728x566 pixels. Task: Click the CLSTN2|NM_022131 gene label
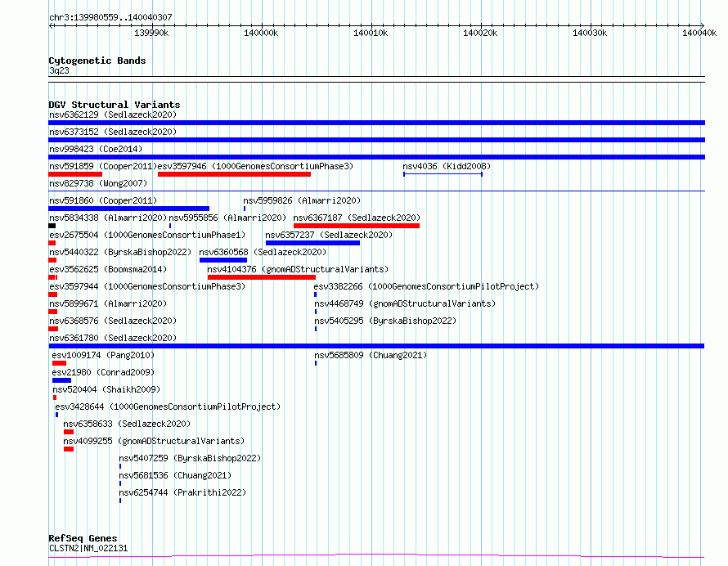pyautogui.click(x=88, y=548)
